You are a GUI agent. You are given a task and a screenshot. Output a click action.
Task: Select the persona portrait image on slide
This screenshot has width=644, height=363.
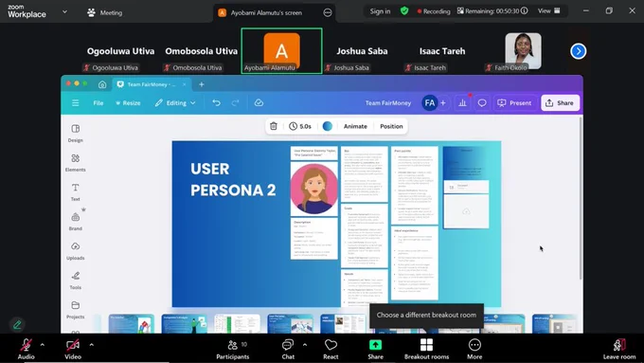tap(314, 189)
